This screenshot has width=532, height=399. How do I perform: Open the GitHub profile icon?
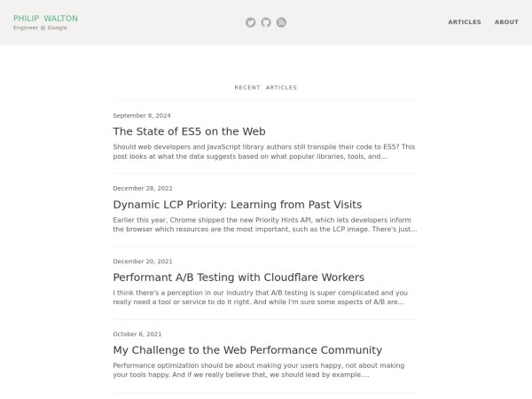pos(266,22)
